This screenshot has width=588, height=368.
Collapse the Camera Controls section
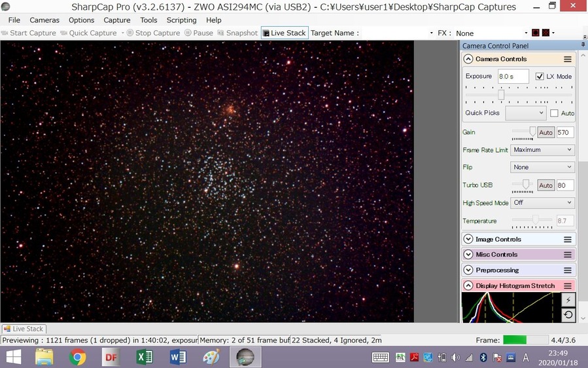click(468, 59)
